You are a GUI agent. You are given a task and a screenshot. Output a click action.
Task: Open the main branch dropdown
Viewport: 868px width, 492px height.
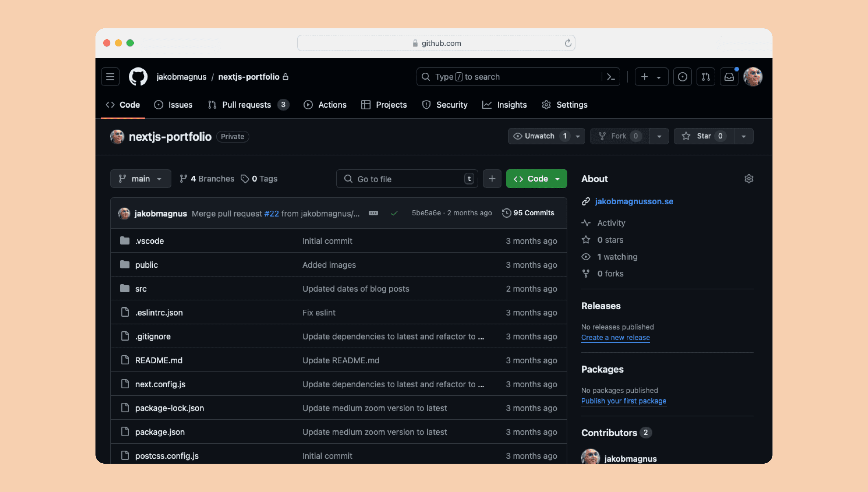click(141, 179)
